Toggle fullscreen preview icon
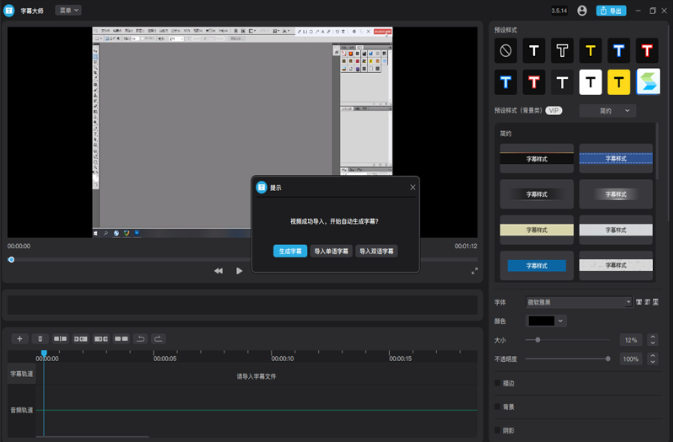This screenshot has height=442, width=673. point(474,271)
